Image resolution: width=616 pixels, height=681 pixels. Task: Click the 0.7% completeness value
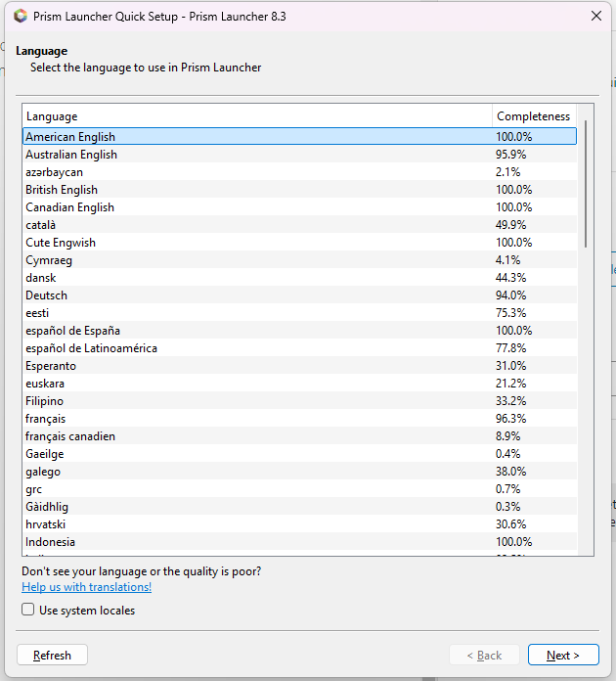[507, 489]
